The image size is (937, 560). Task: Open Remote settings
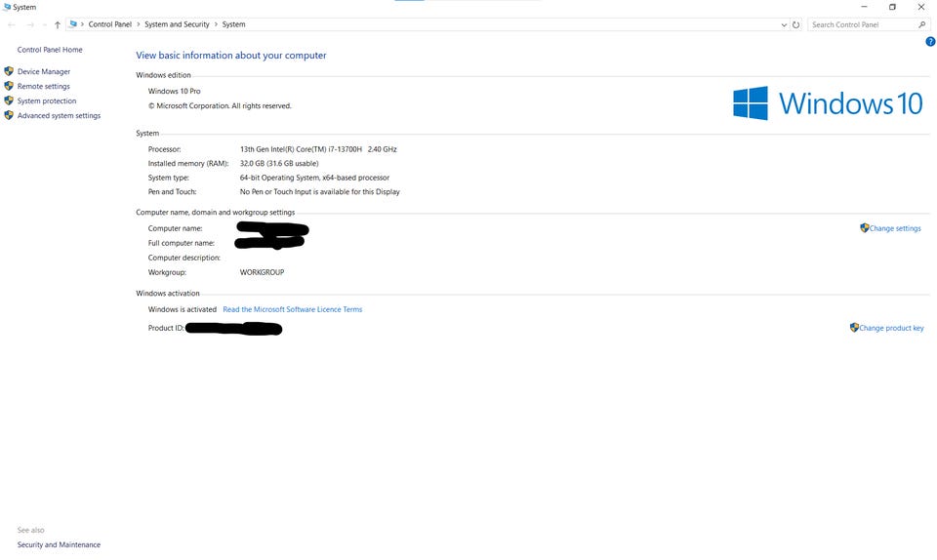(44, 86)
